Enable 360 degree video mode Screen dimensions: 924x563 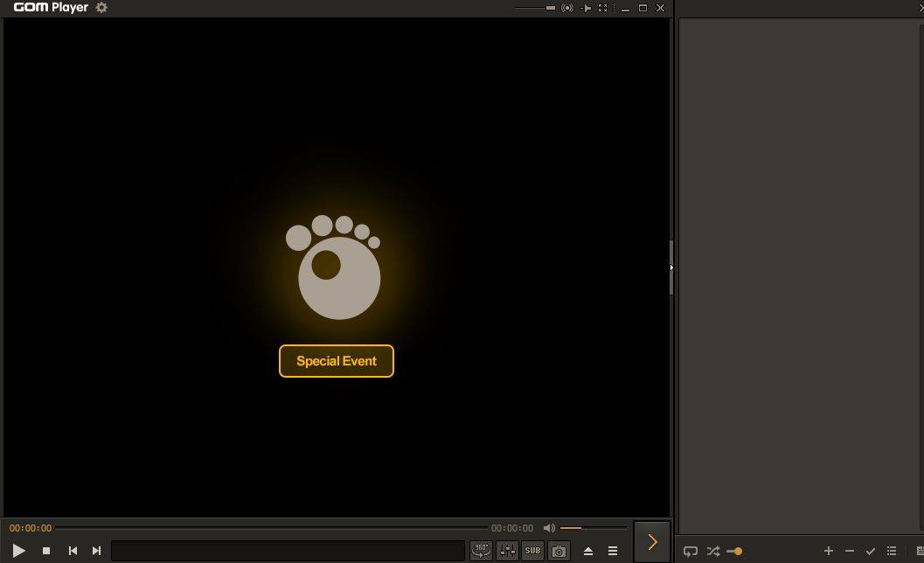(482, 551)
